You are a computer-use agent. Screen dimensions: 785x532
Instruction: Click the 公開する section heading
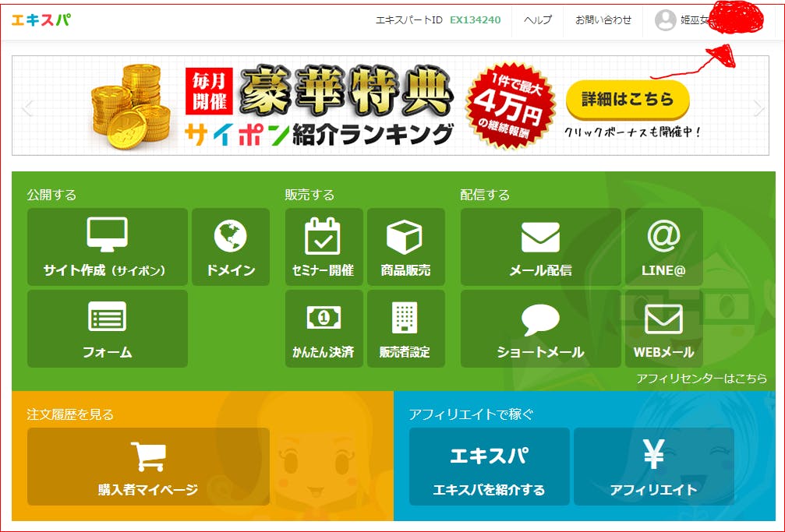[x=51, y=195]
